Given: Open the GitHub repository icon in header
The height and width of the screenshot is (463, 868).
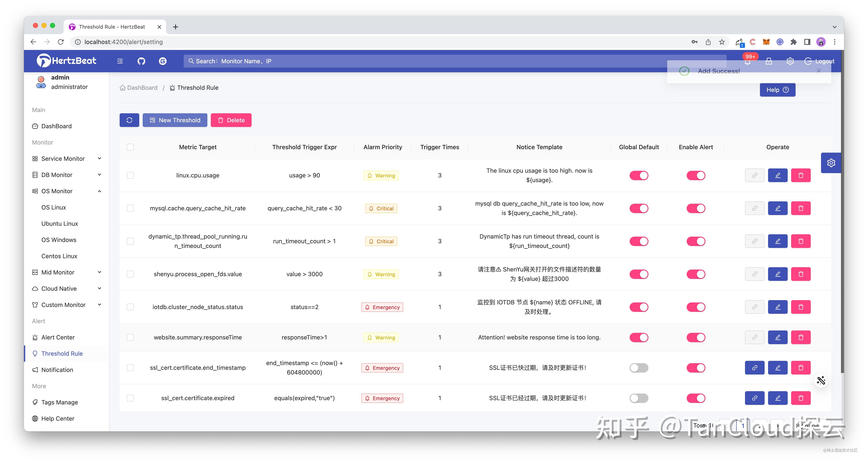Looking at the screenshot, I should (141, 61).
